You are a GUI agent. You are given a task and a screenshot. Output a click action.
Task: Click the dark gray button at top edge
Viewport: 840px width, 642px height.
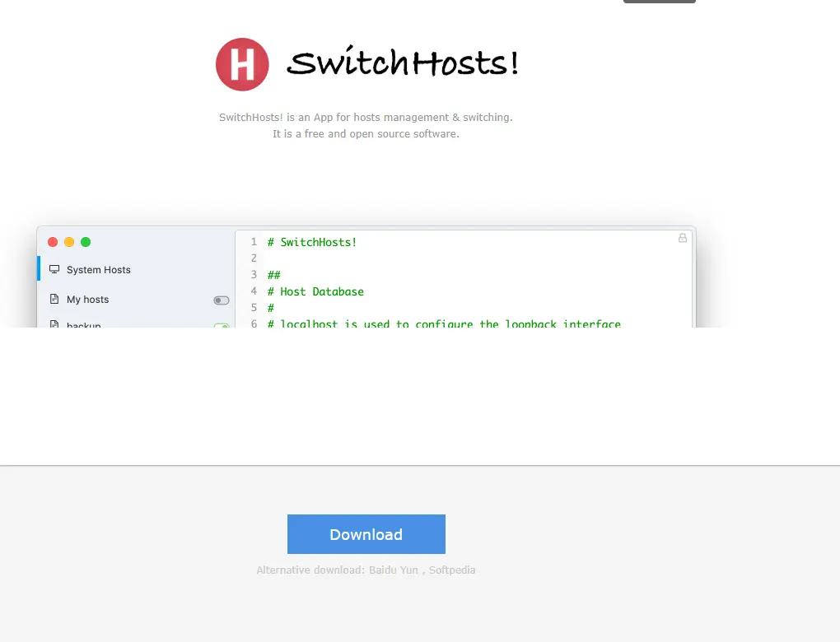point(660,2)
